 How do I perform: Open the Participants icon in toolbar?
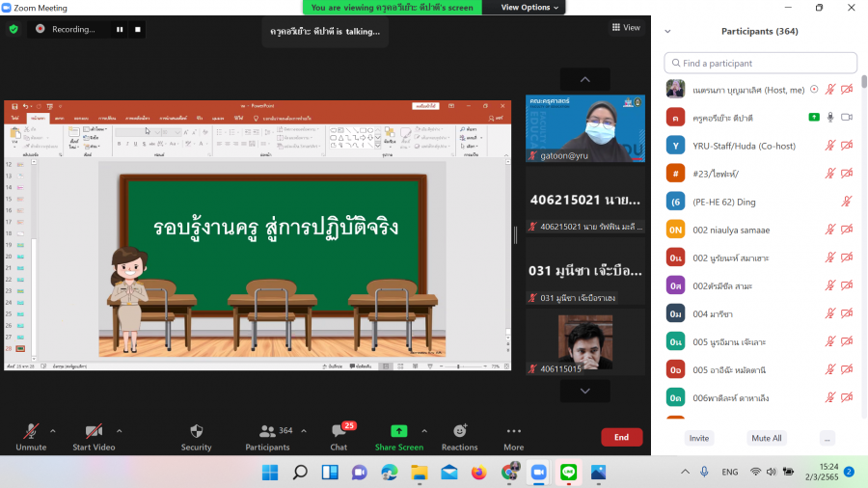coord(267,431)
